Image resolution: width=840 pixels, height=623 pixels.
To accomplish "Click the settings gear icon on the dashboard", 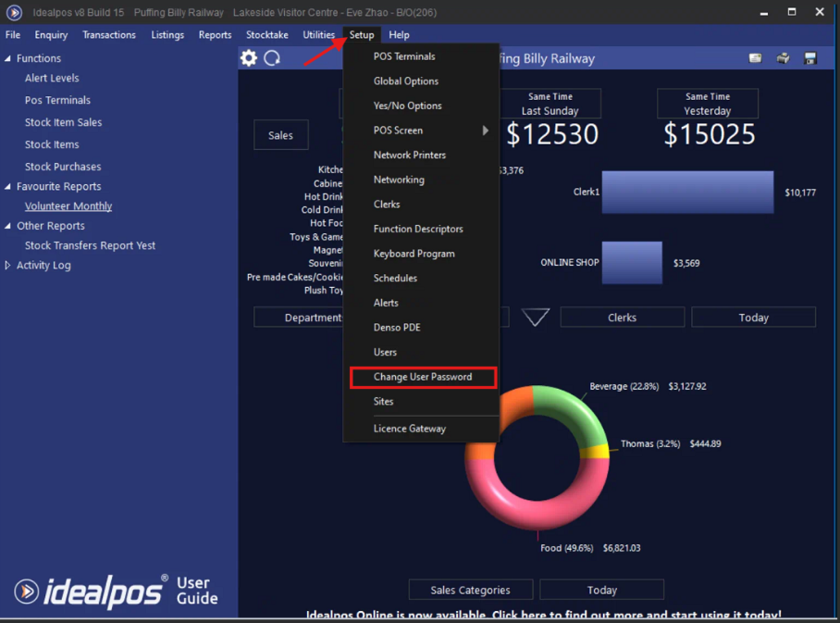I will 249,58.
